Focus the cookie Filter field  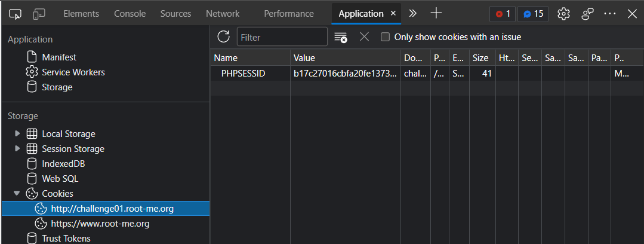coord(282,37)
